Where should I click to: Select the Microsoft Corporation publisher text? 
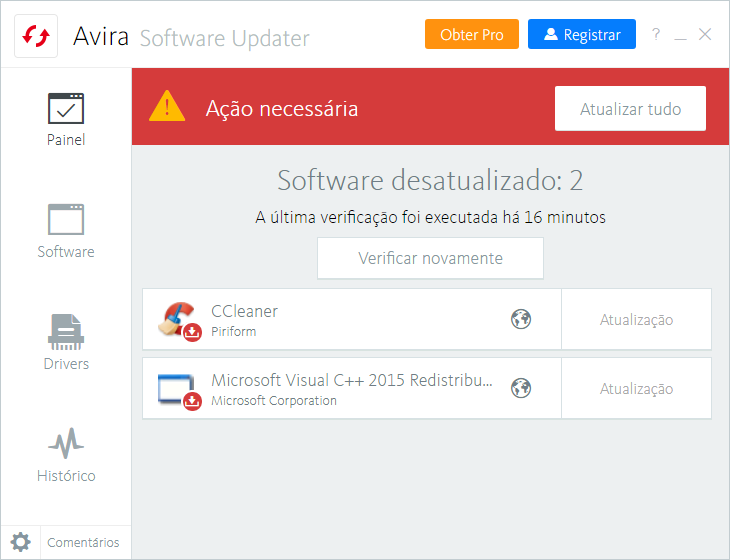(x=274, y=400)
